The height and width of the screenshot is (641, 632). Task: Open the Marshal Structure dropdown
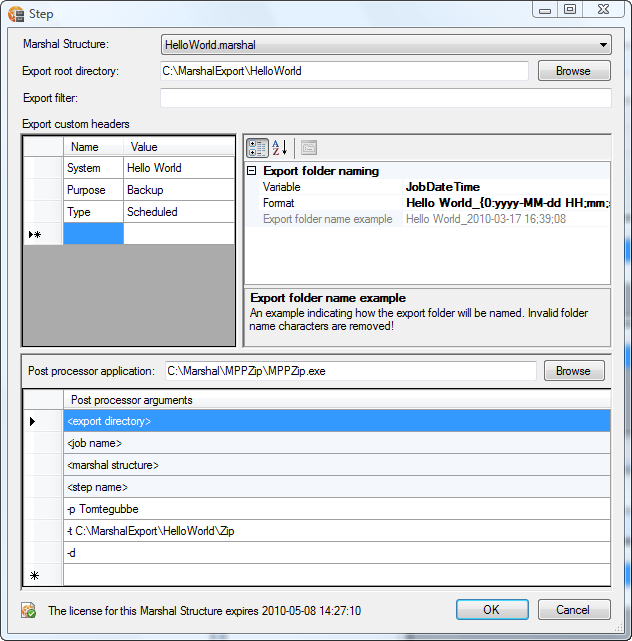pyautogui.click(x=386, y=45)
